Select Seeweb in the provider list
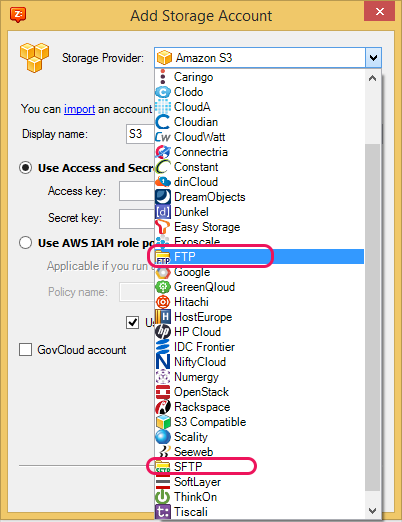 [x=193, y=452]
